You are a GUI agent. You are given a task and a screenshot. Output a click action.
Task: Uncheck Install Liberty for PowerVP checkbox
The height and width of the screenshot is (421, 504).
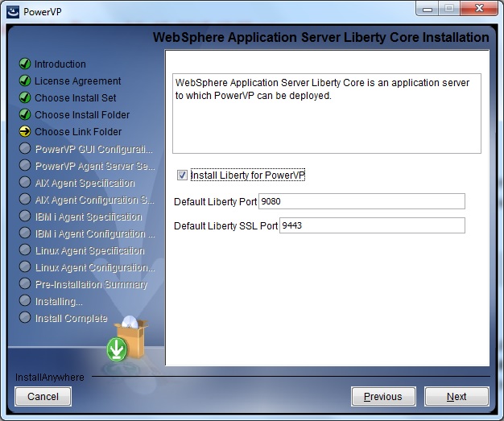click(x=182, y=175)
